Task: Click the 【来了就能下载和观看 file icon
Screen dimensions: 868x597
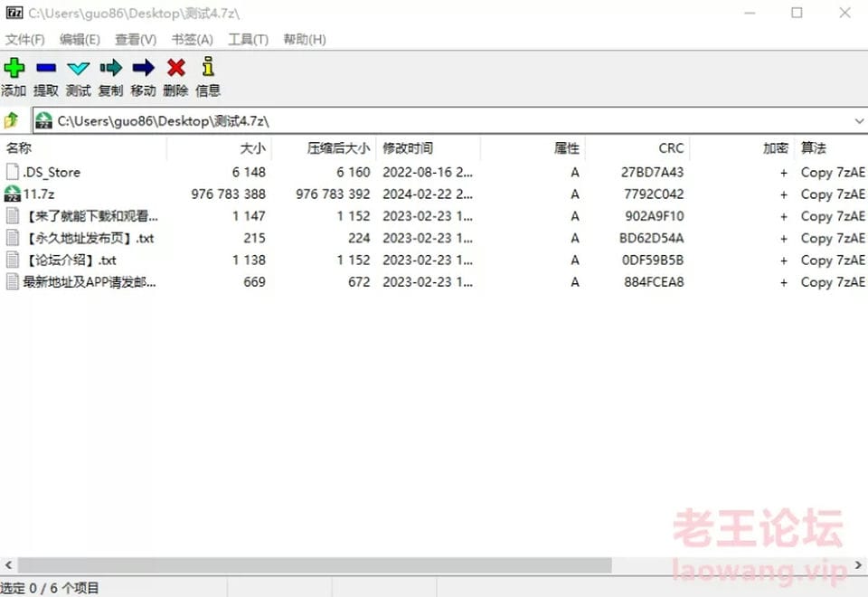Action: tap(12, 215)
